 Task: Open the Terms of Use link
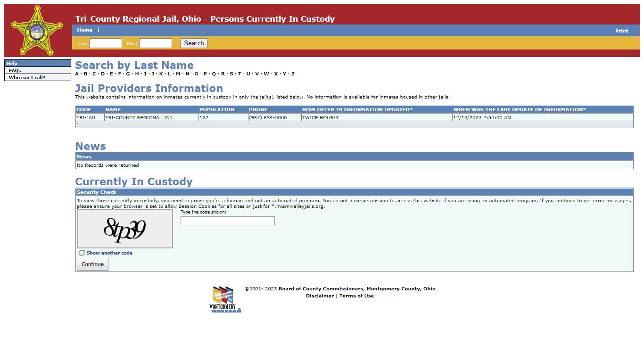tap(356, 296)
